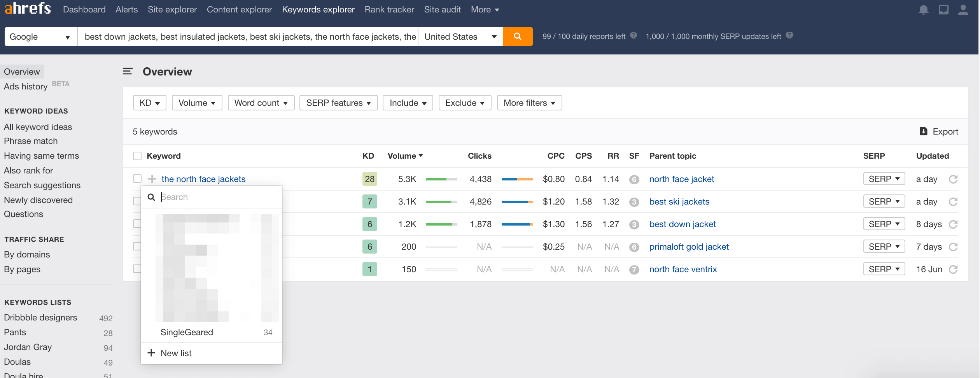
Task: Open the Exclude filter dropdown
Action: [465, 103]
